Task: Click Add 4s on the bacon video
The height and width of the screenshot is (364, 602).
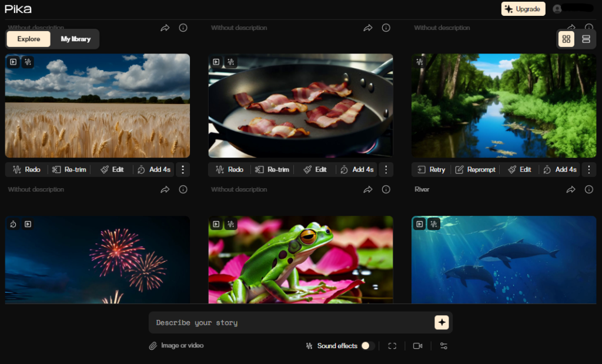Action: [x=357, y=169]
